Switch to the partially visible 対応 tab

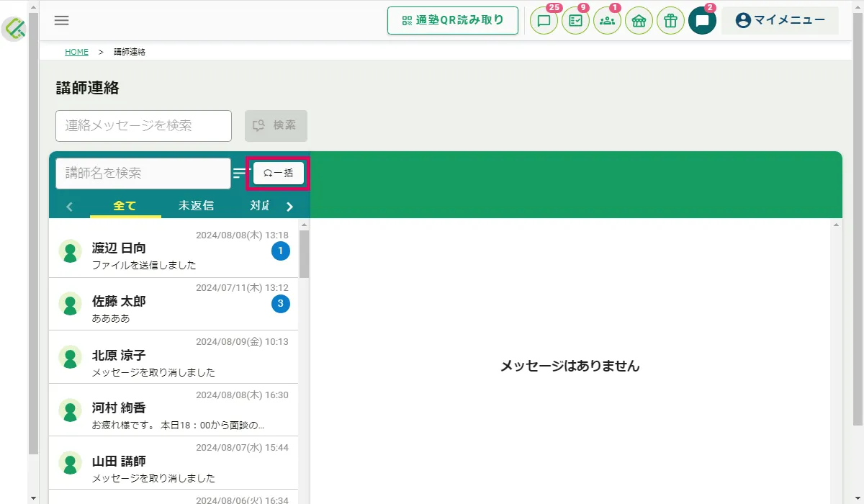[259, 206]
